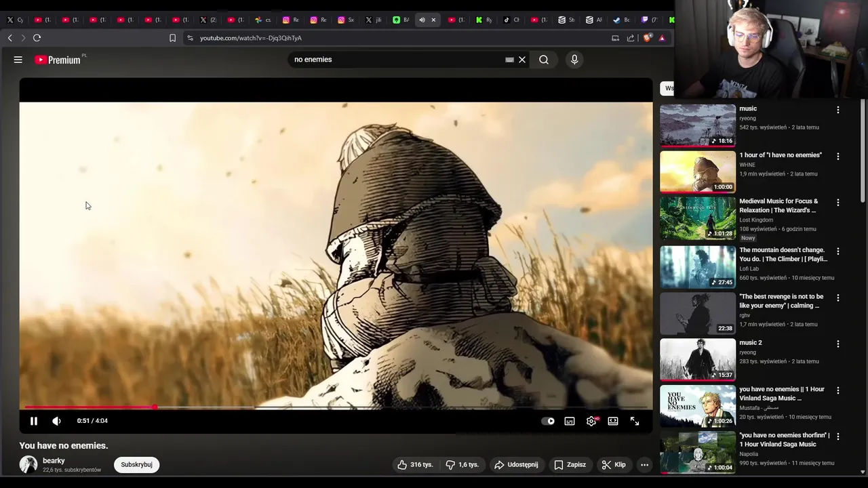Open options menu for 'music 2'
The height and width of the screenshot is (488, 868).
pyautogui.click(x=838, y=344)
